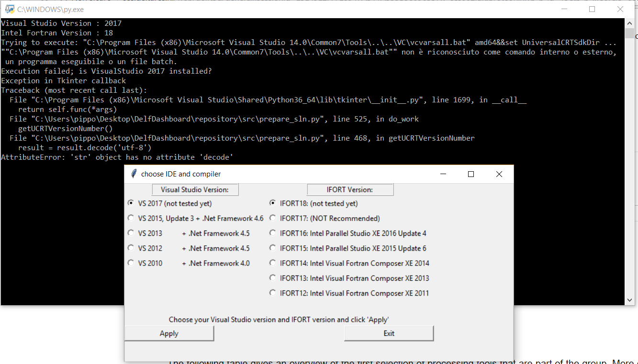The height and width of the screenshot is (364, 638).
Task: Click the Exit button
Action: (x=389, y=333)
